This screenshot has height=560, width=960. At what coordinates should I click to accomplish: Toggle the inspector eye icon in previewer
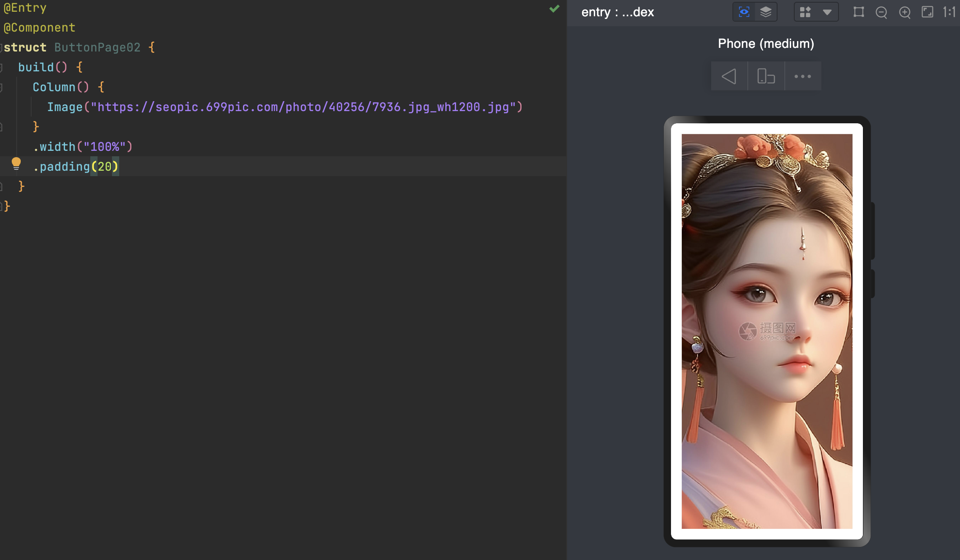(x=744, y=12)
